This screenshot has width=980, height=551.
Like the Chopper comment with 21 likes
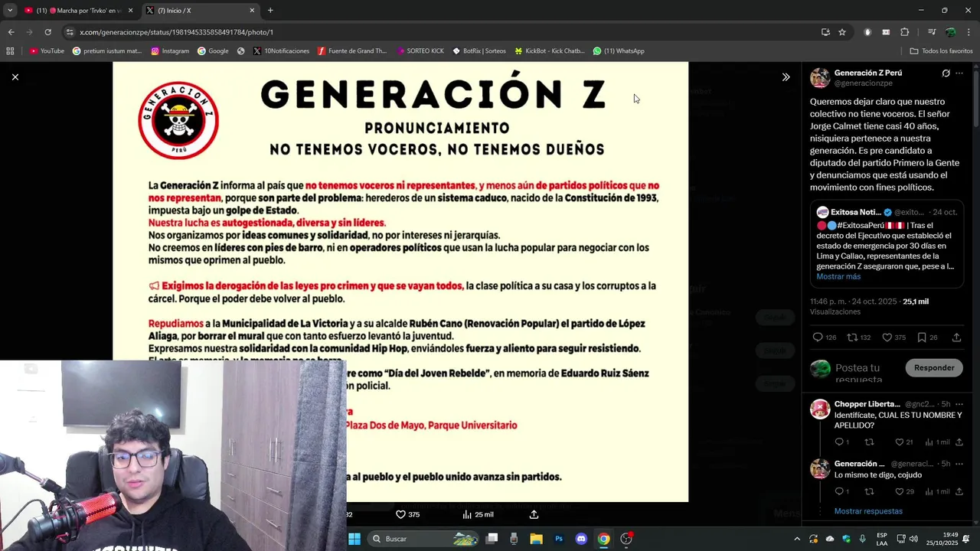pyautogui.click(x=900, y=442)
